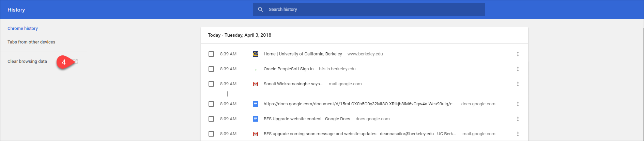
Task: Select Chrome history in sidebar
Action: click(22, 29)
